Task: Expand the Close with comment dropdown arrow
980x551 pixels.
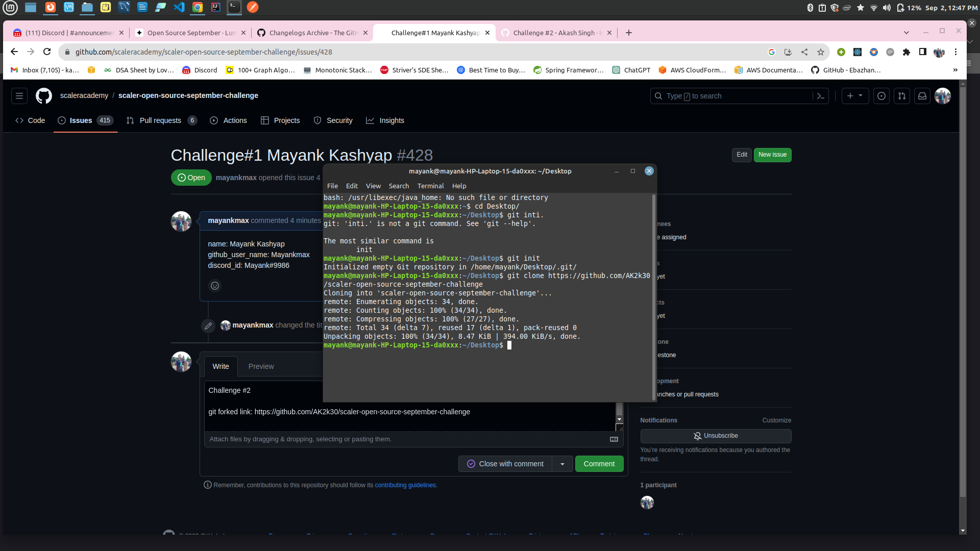Action: click(x=562, y=464)
